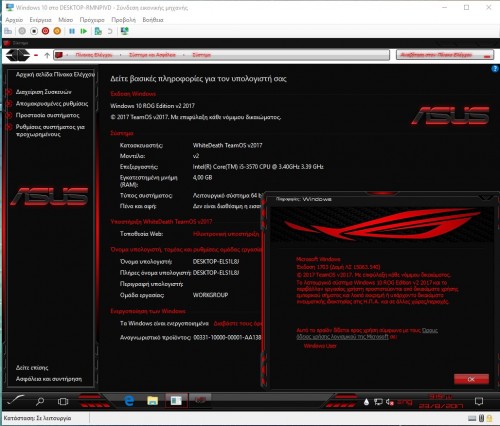Open File Explorer from taskbar
Screen dimensions: 500x426
(x=152, y=401)
